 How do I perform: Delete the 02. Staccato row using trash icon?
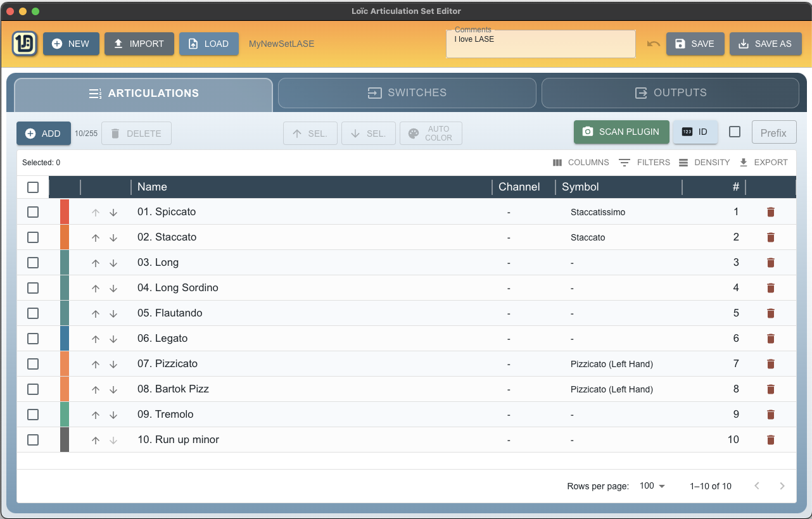(x=771, y=237)
